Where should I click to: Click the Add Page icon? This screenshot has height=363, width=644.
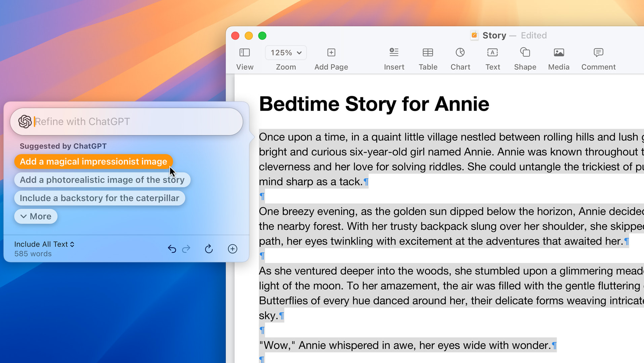click(331, 53)
